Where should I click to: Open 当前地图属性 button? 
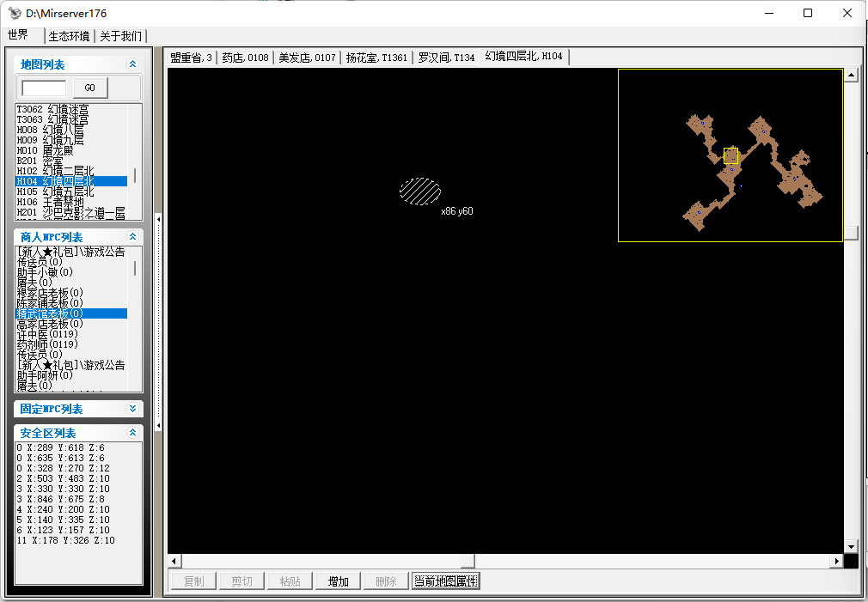(x=446, y=581)
